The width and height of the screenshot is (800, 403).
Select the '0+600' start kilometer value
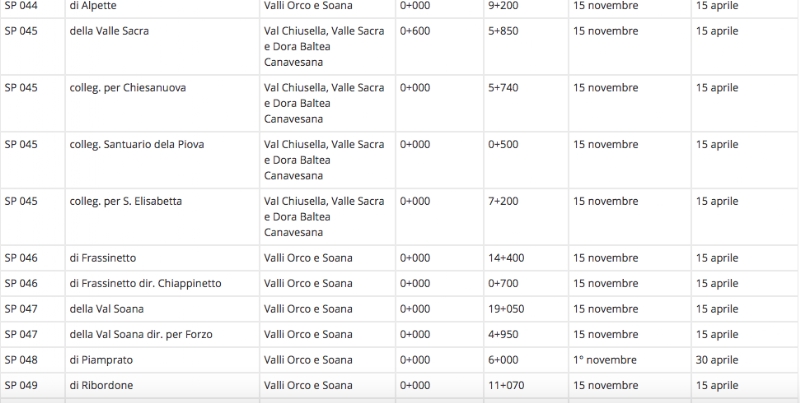point(415,31)
